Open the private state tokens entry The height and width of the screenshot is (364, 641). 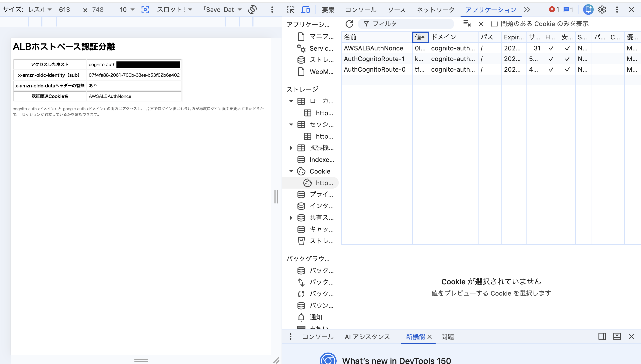pos(316,194)
